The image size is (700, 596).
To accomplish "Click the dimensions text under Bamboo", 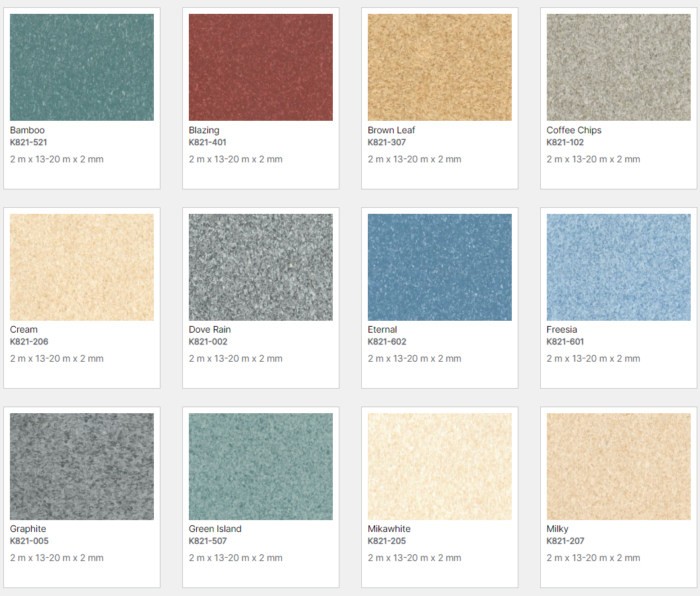I will (57, 159).
